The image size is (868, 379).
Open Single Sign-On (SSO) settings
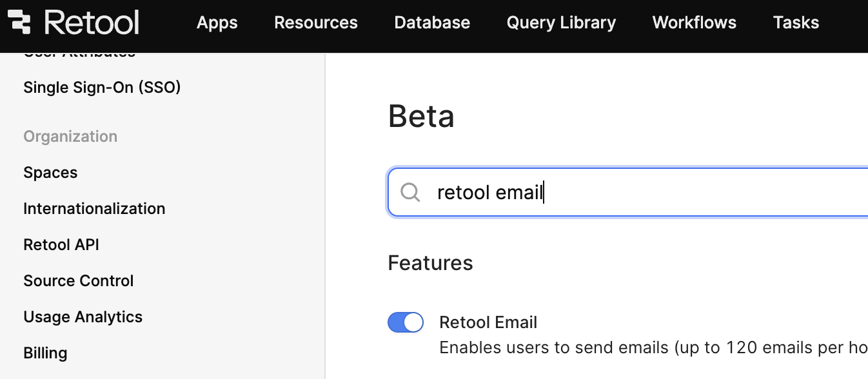click(x=102, y=87)
